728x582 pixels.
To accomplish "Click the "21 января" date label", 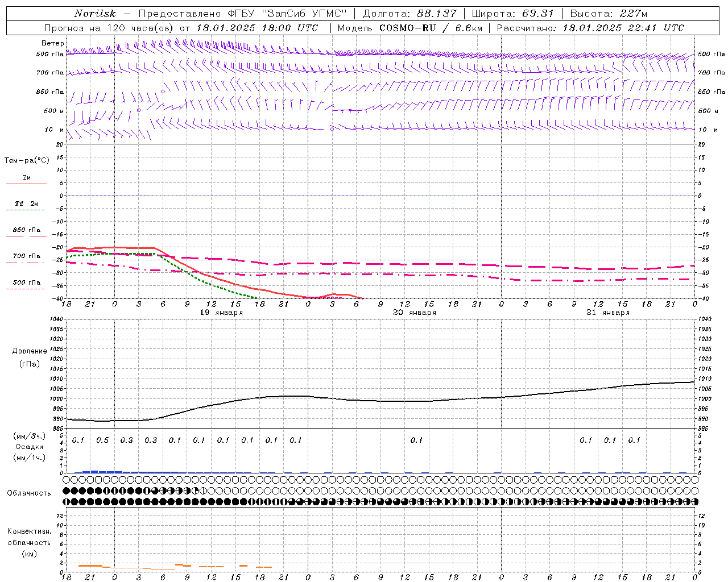I will pos(608,313).
